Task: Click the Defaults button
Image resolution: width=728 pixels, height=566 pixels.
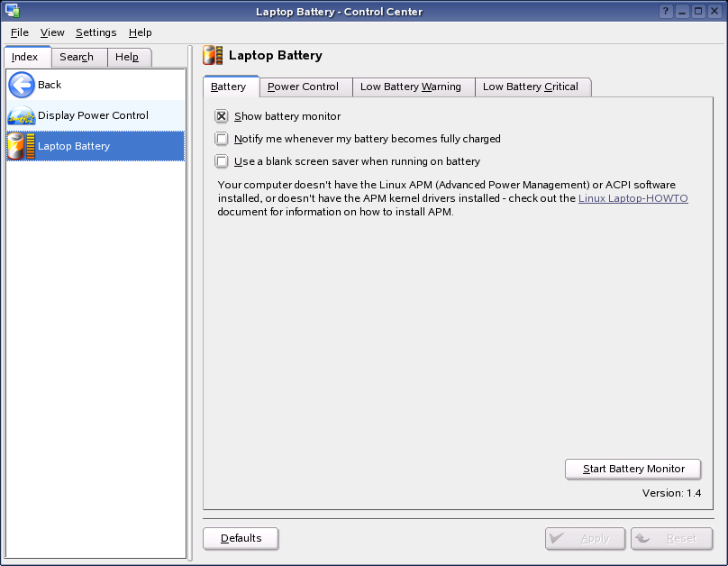Action: tap(241, 538)
